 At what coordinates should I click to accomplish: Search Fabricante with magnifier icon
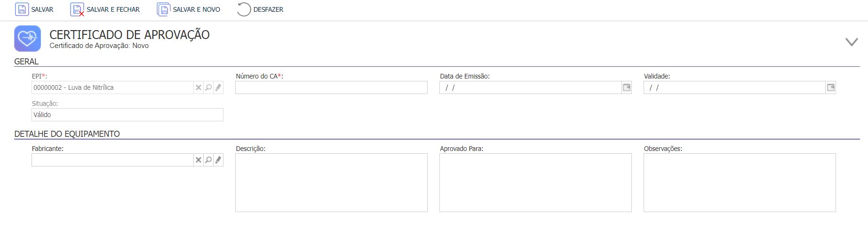tap(208, 160)
